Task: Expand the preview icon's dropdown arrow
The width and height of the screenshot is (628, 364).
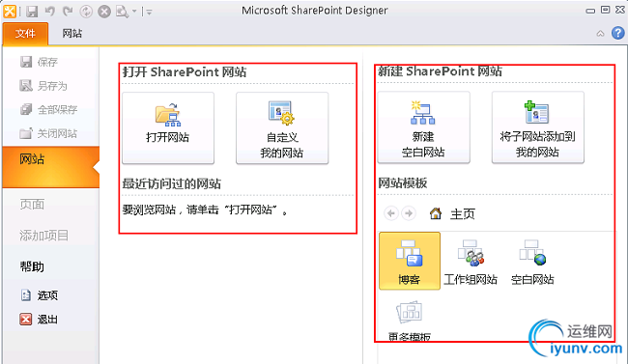Action: click(x=134, y=12)
